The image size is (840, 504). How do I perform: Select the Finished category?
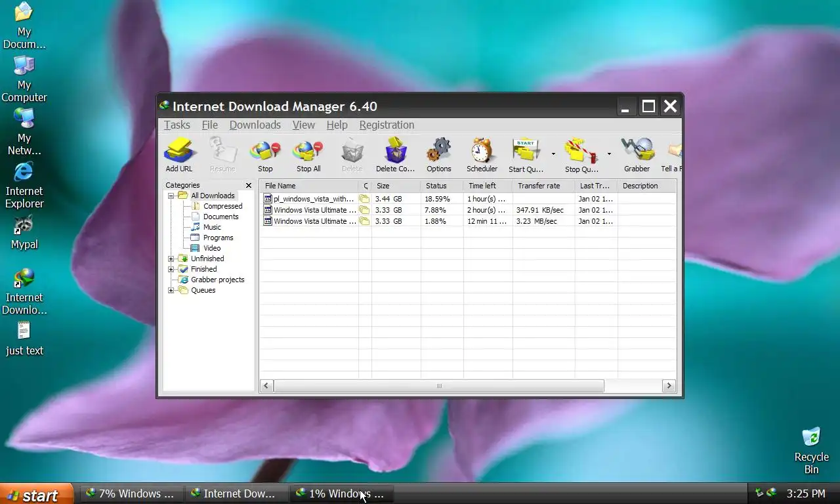[203, 269]
